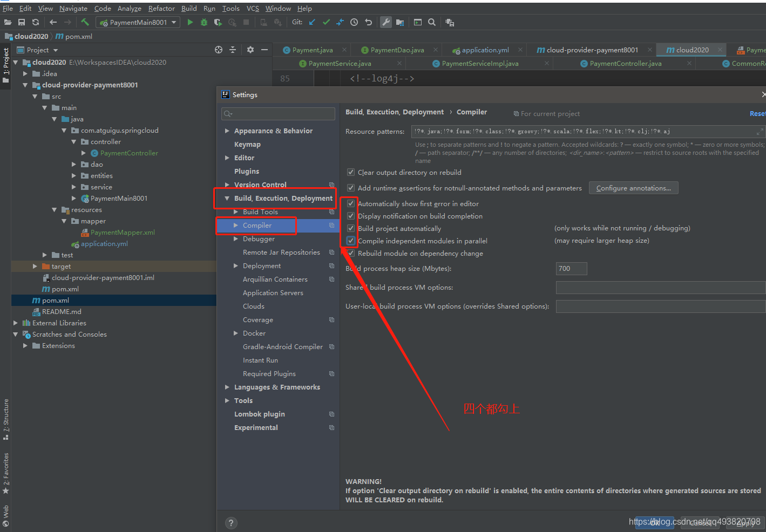The image size is (766, 532).
Task: Open Search Everywhere magnifier icon
Action: point(431,22)
